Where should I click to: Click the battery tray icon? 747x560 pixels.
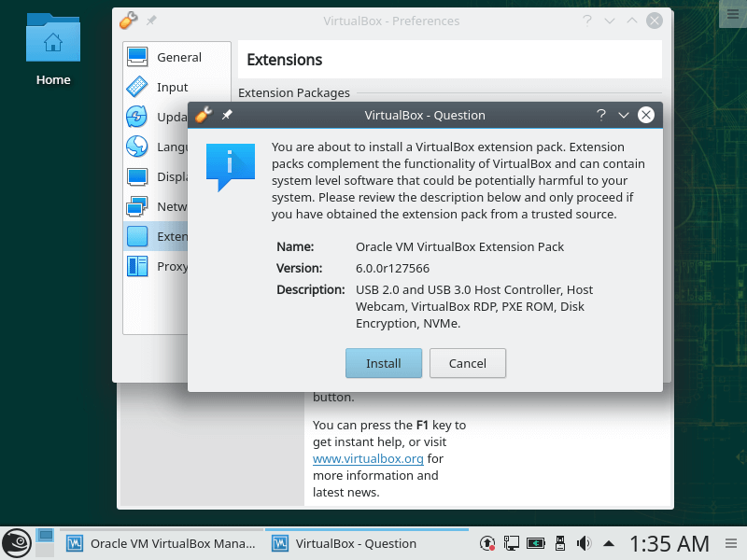(x=535, y=543)
